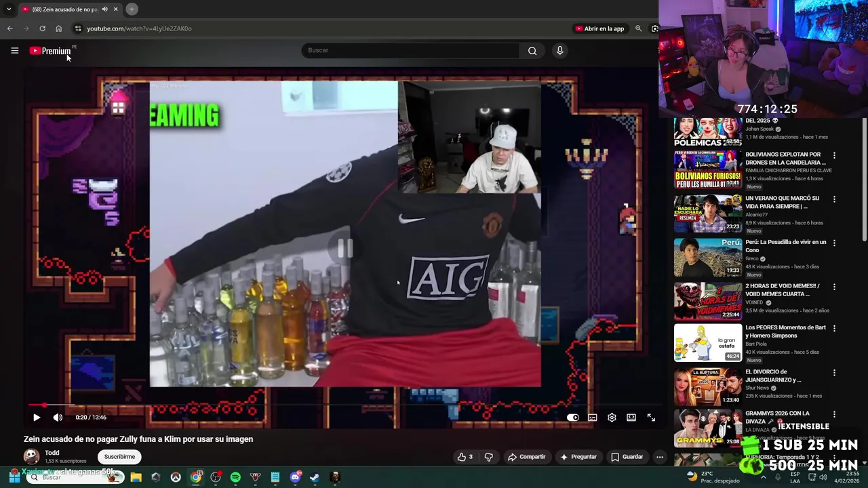Open options menu for El Divorcio video
The image size is (868, 488).
834,373
